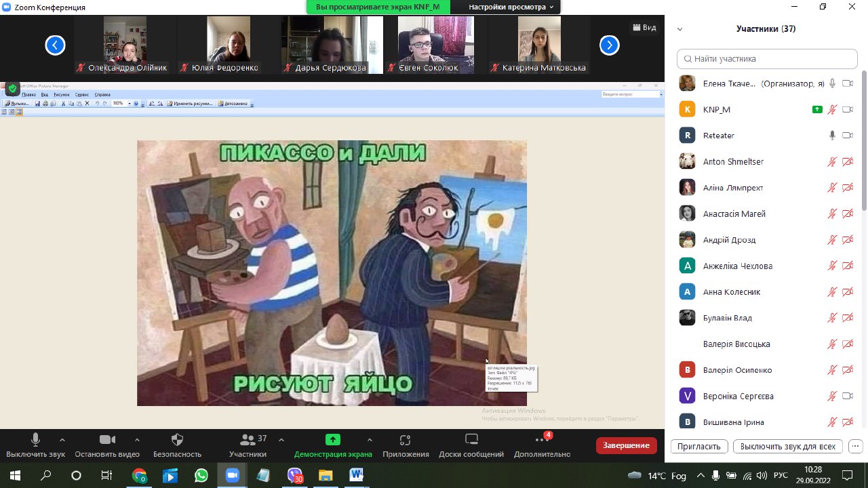
Task: Toggle Елена Ткаче... camera icon
Action: pos(847,83)
